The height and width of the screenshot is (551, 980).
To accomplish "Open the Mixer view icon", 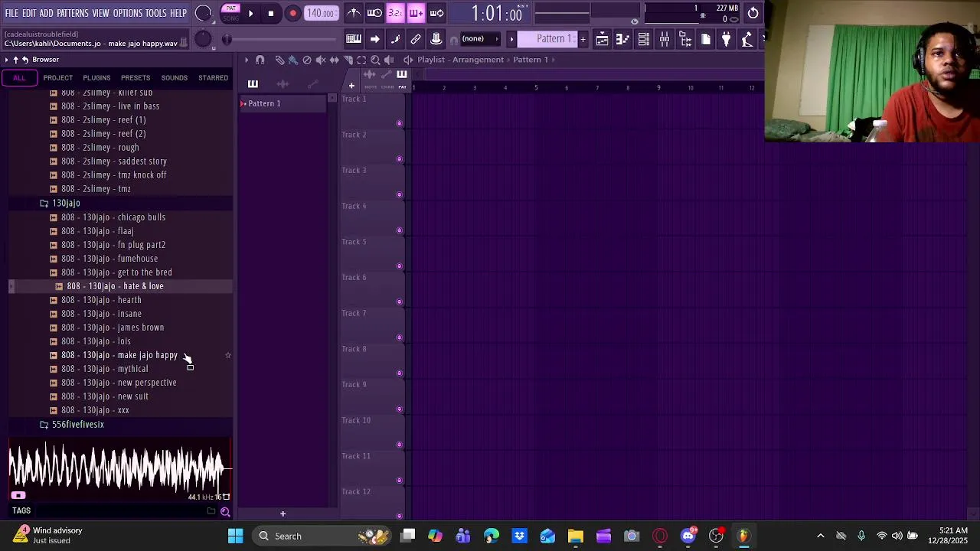I will (665, 39).
